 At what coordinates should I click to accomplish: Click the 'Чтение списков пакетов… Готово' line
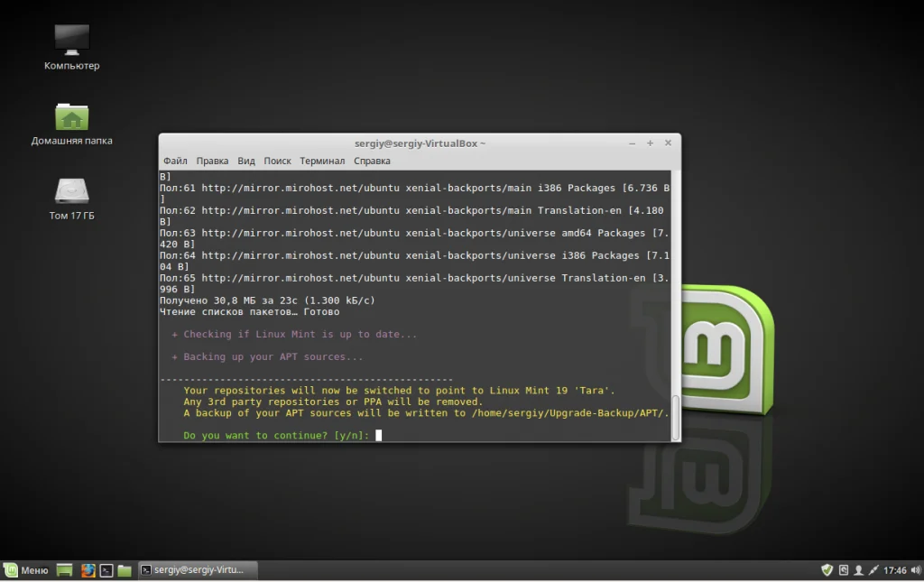coord(249,311)
